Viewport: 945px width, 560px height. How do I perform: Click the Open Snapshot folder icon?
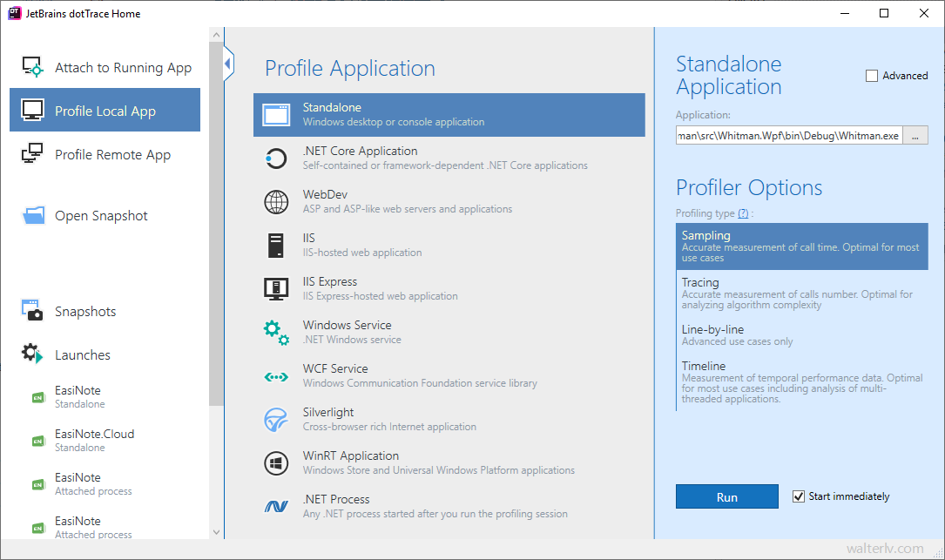pos(33,216)
